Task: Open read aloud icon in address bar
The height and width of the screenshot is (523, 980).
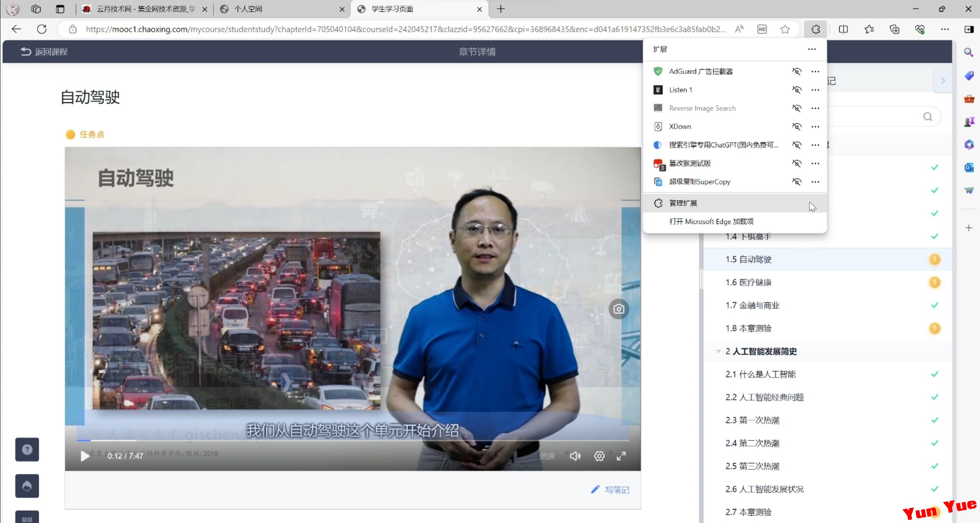Action: [739, 29]
